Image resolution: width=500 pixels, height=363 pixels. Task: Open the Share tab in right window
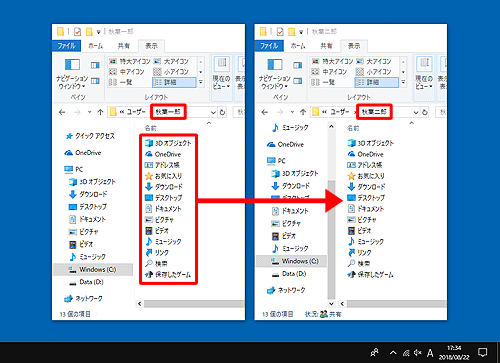pyautogui.click(x=326, y=46)
